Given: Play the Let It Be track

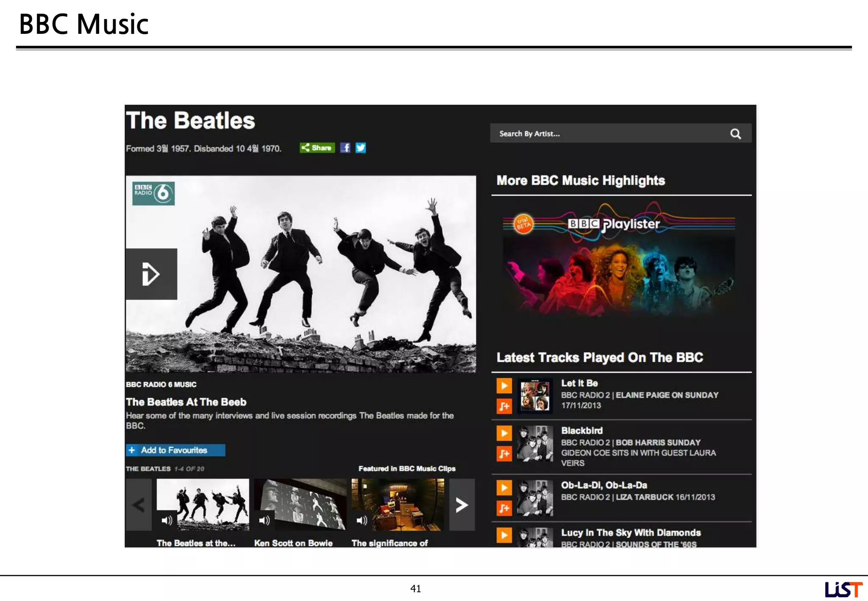Looking at the screenshot, I should pyautogui.click(x=504, y=386).
